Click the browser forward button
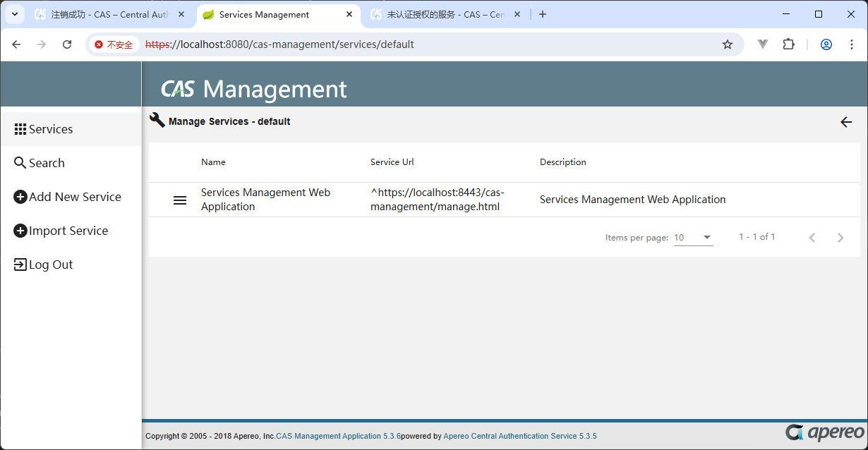868x450 pixels. (42, 44)
